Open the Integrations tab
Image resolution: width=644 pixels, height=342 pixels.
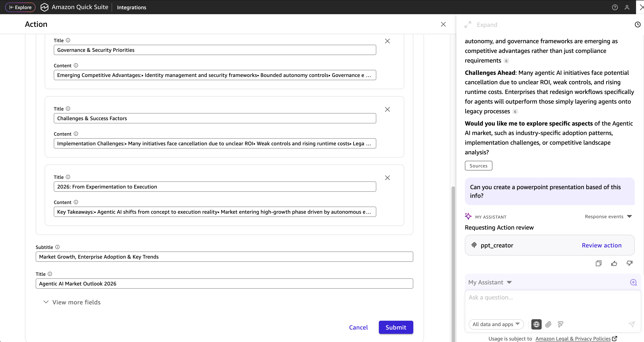click(132, 7)
